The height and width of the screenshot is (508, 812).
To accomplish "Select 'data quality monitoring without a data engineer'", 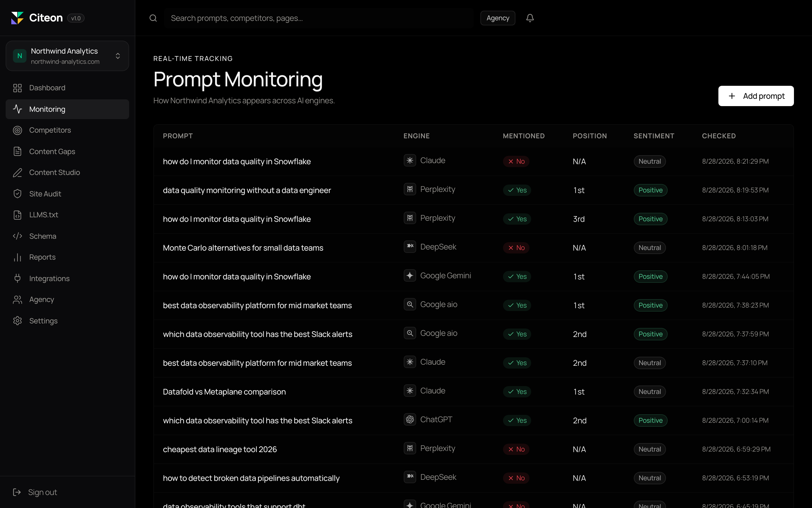I will pyautogui.click(x=247, y=190).
